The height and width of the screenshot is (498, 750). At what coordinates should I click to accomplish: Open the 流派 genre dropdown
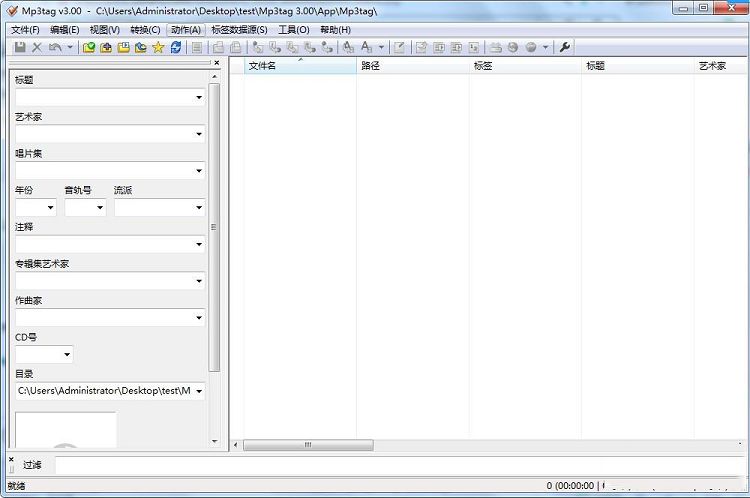(199, 208)
